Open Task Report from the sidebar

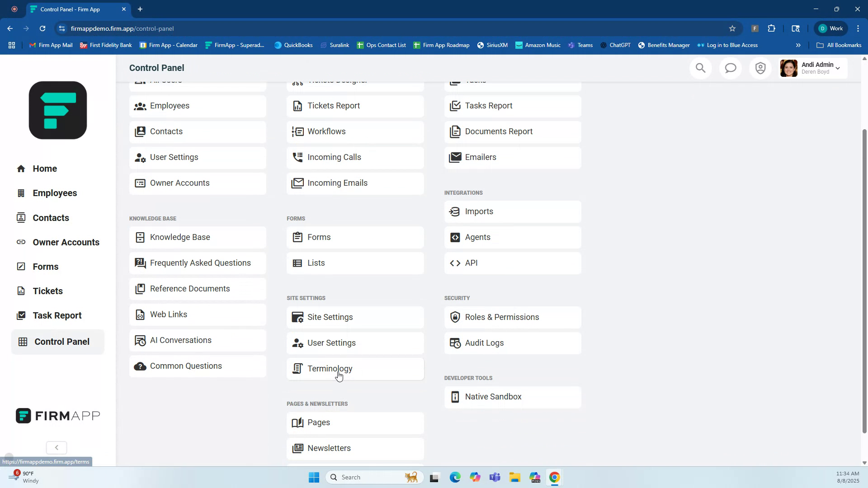coord(57,315)
